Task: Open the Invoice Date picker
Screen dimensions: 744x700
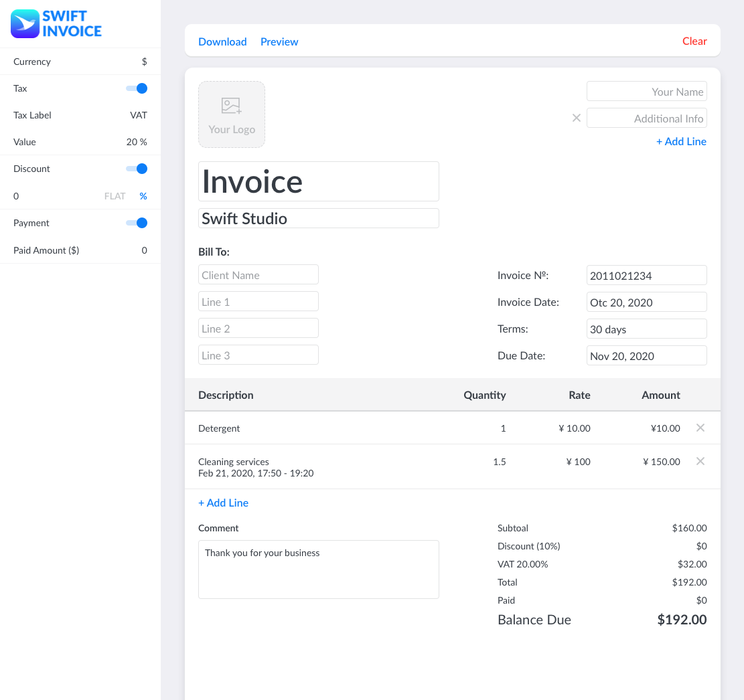Action: click(x=646, y=302)
